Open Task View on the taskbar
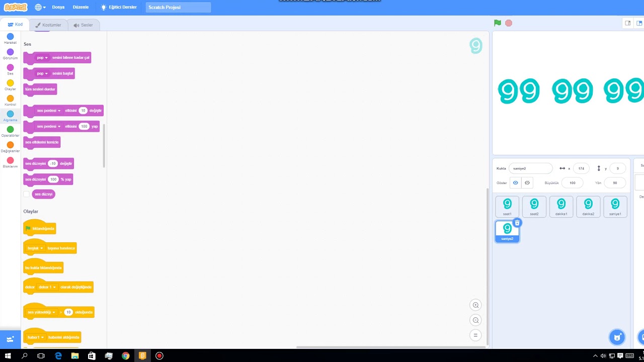 pyautogui.click(x=41, y=356)
